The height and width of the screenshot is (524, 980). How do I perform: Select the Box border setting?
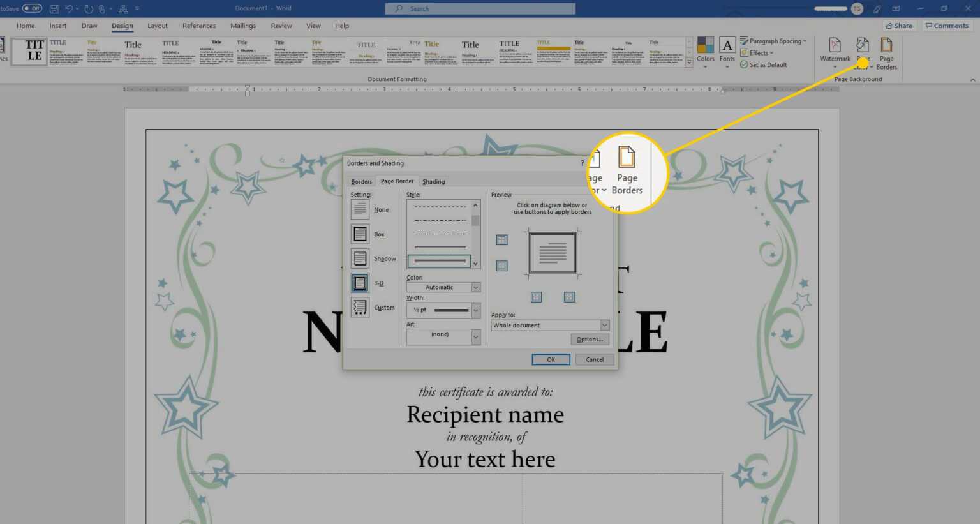click(x=359, y=234)
